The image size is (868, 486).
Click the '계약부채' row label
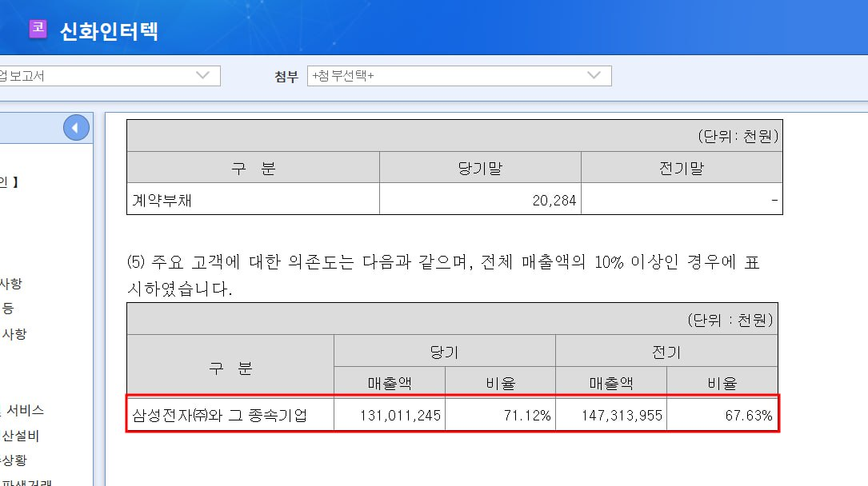pyautogui.click(x=162, y=200)
